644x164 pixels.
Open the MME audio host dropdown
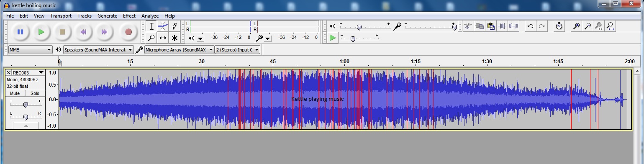coord(30,50)
